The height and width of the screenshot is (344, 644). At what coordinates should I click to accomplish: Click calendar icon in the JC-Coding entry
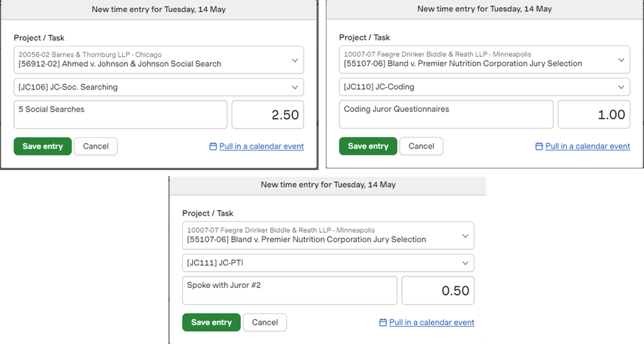pyautogui.click(x=539, y=147)
